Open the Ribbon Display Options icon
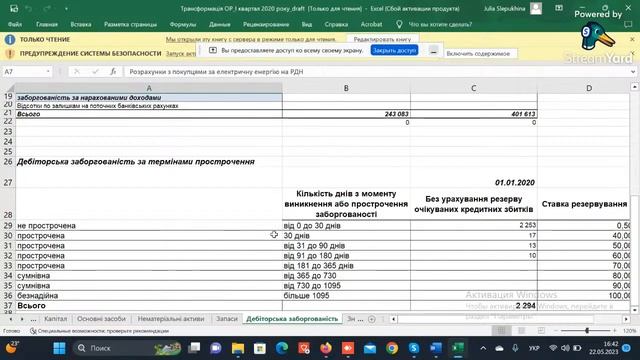The height and width of the screenshot is (360, 640). point(559,8)
